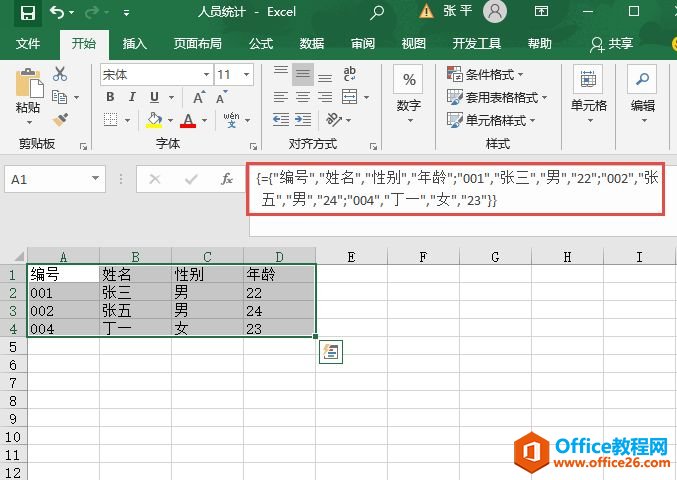
Task: Click the Format Painter brush icon
Action: (x=60, y=119)
